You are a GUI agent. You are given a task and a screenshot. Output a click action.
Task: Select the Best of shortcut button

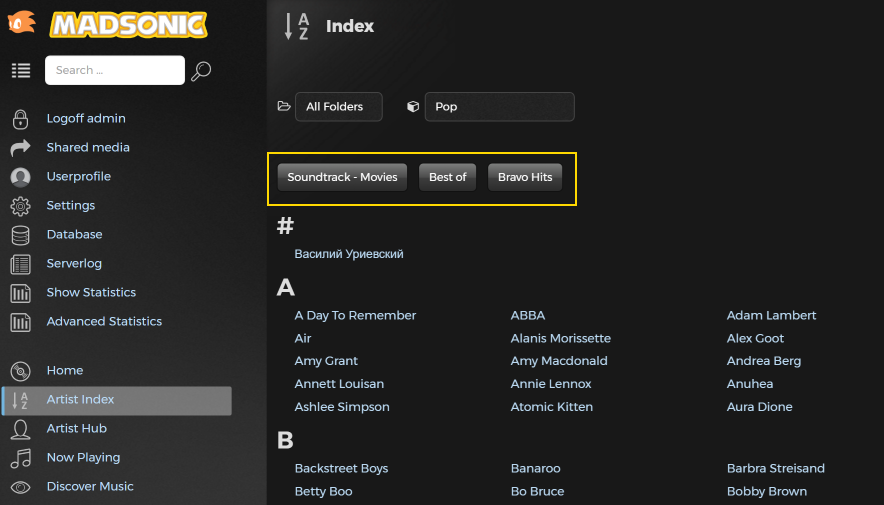coord(447,177)
